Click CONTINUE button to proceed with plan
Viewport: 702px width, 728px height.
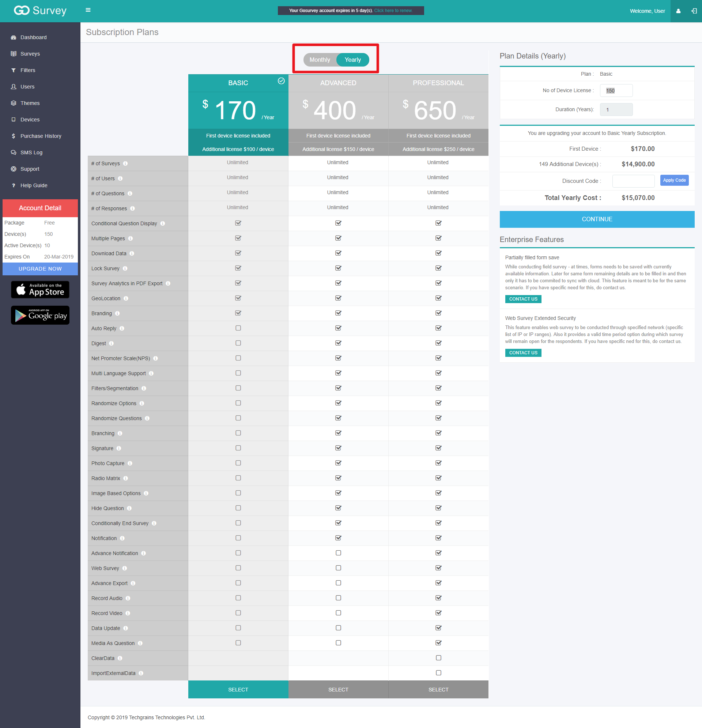click(597, 219)
